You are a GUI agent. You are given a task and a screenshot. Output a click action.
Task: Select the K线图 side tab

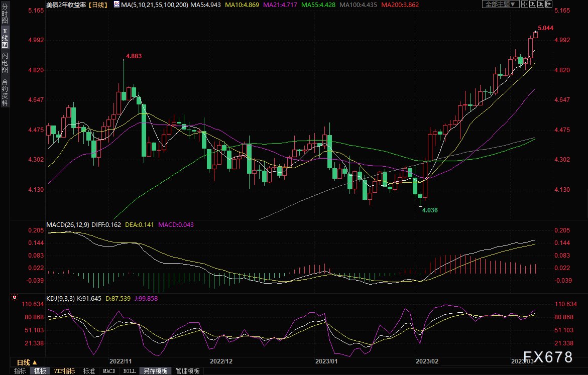(x=5, y=38)
